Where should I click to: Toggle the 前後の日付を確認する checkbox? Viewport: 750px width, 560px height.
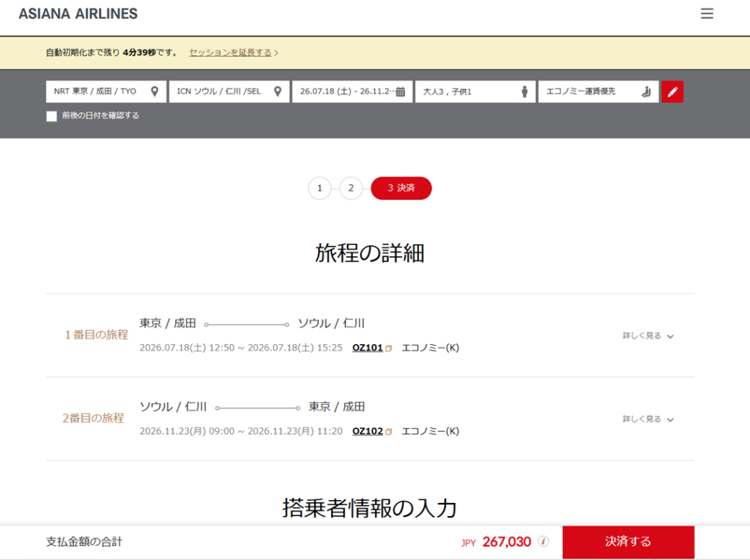pyautogui.click(x=51, y=116)
